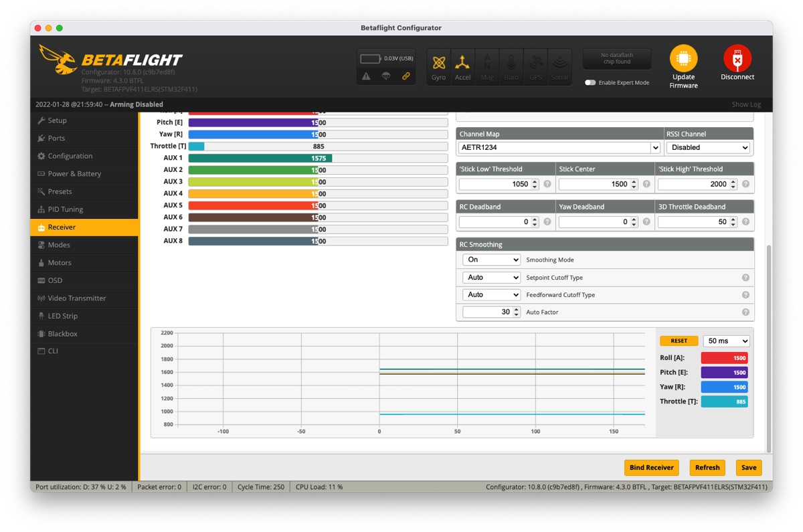Click the Show Log link
The height and width of the screenshot is (532, 803).
pos(746,104)
